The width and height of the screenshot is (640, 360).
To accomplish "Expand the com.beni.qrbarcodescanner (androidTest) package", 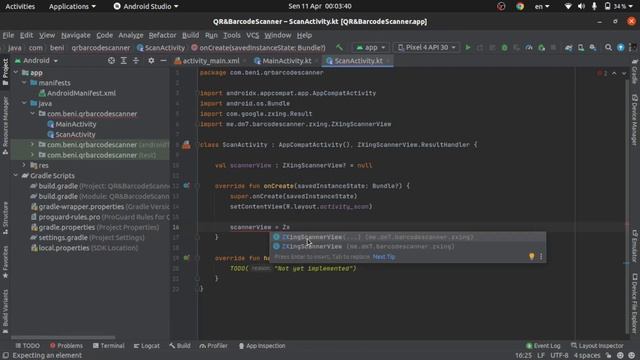I will point(32,144).
